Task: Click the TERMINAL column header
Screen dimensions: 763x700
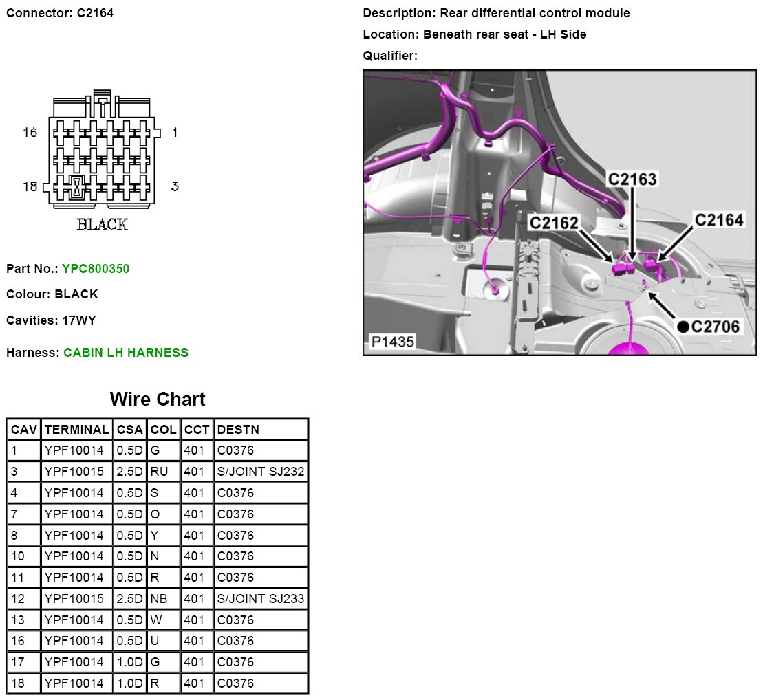Action: coord(76,430)
